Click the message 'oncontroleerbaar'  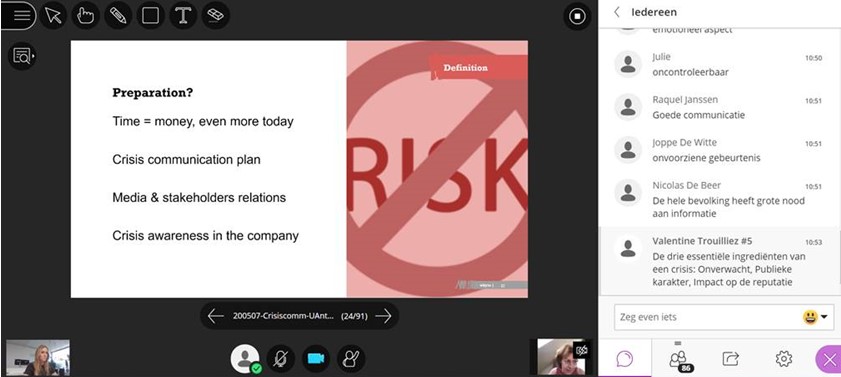point(690,72)
